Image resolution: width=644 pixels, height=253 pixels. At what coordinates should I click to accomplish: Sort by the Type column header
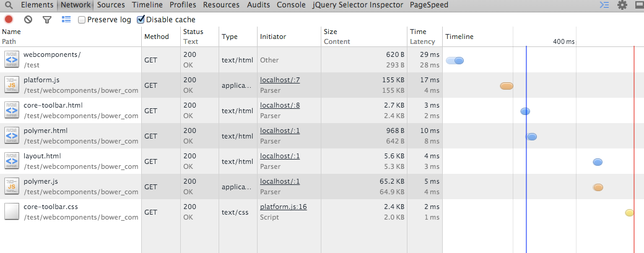pos(238,36)
